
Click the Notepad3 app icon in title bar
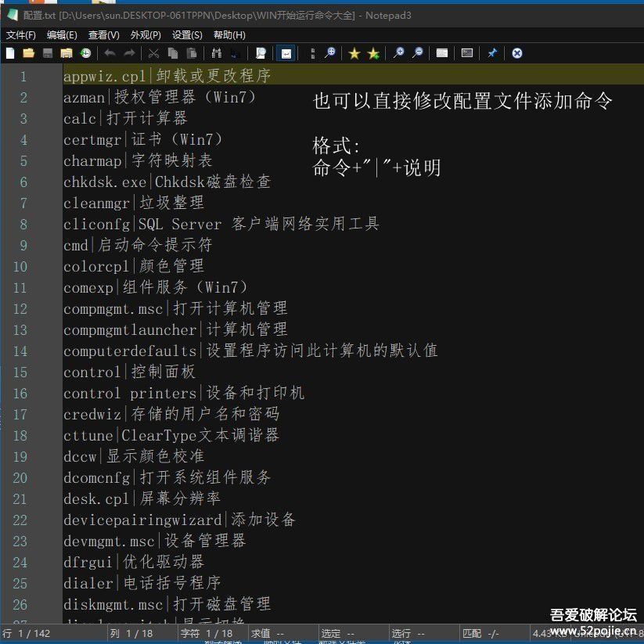tap(13, 15)
